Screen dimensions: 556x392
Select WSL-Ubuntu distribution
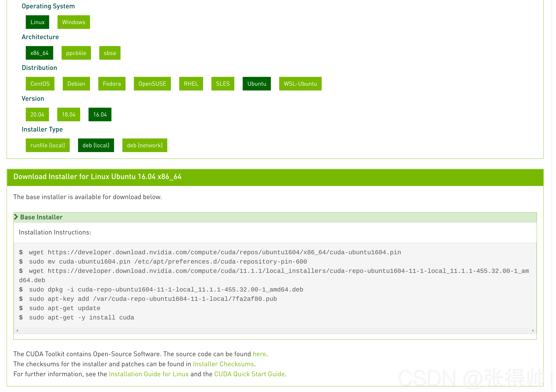pyautogui.click(x=300, y=84)
